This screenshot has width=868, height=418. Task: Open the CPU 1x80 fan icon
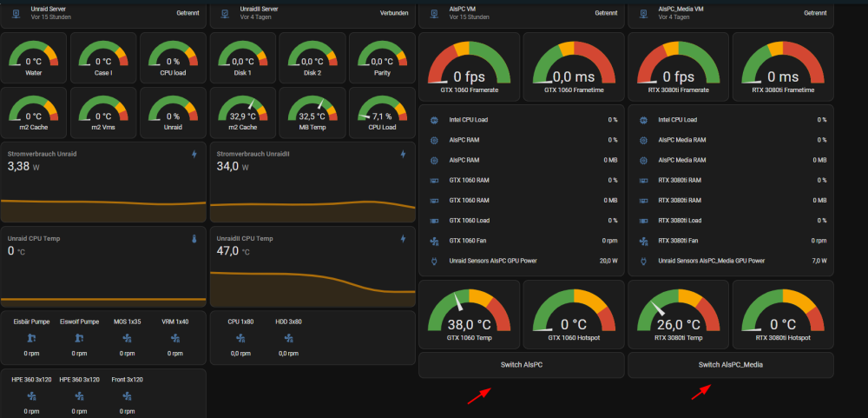pos(240,337)
